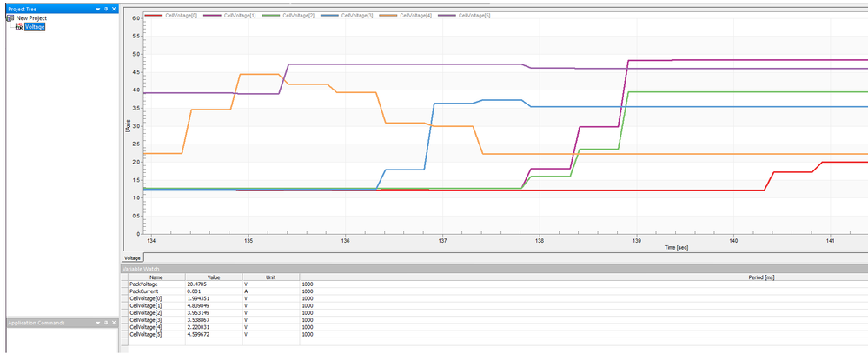This screenshot has width=868, height=361.
Task: Click CellVoltage[1] magenta legend swatch
Action: (213, 16)
